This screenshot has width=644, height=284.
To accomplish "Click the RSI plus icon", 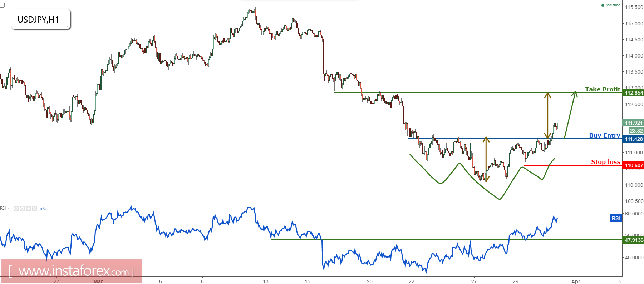I will click(x=28, y=208).
